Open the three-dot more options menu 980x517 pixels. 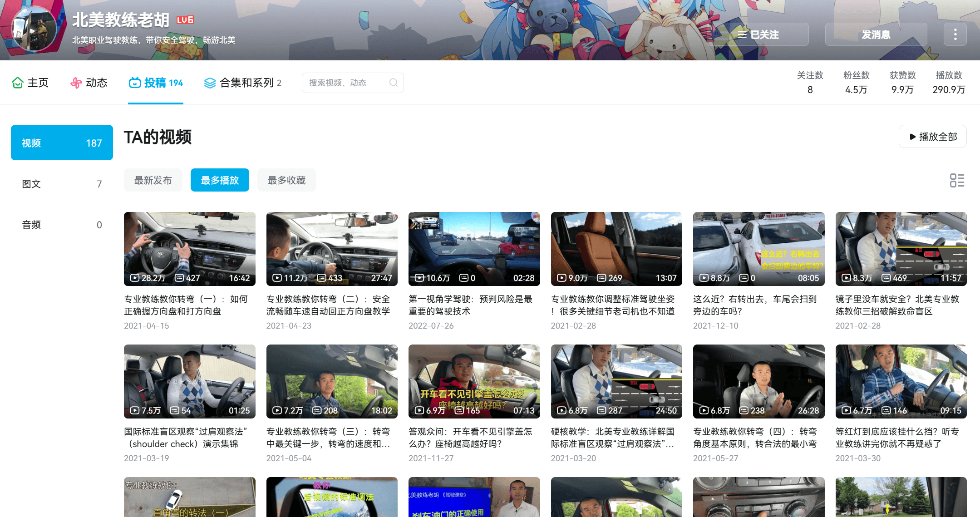coord(955,34)
